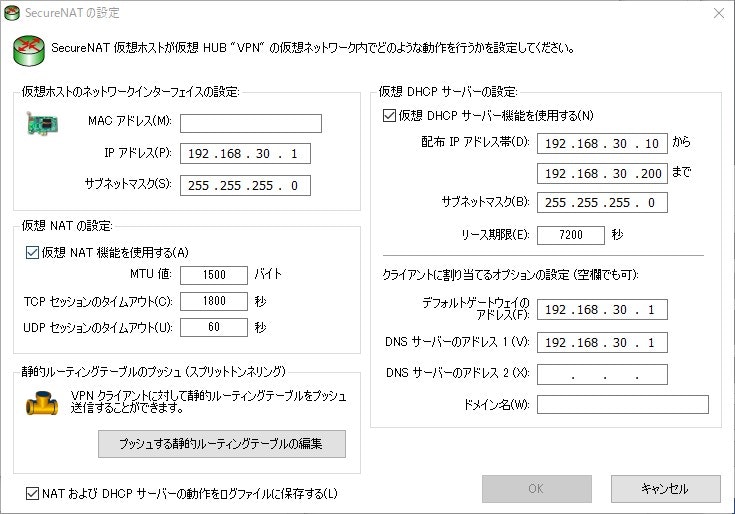The height and width of the screenshot is (514, 735).
Task: Click the デフォルトゲートウェイのアドレス field
Action: [602, 310]
